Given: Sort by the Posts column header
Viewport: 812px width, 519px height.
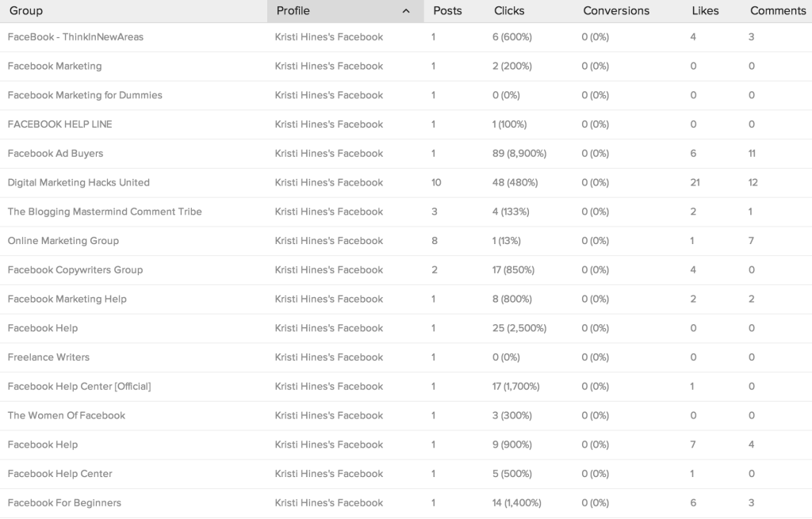Looking at the screenshot, I should [x=446, y=11].
